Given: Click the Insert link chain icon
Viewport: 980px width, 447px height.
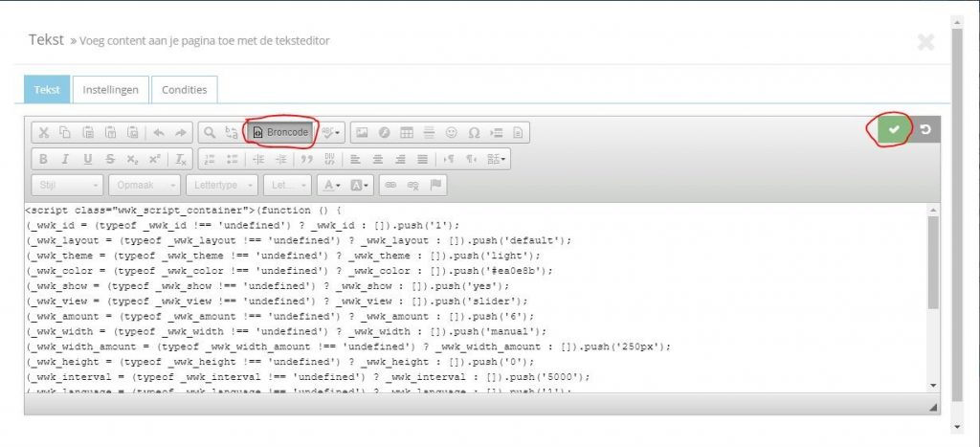Looking at the screenshot, I should click(x=390, y=185).
